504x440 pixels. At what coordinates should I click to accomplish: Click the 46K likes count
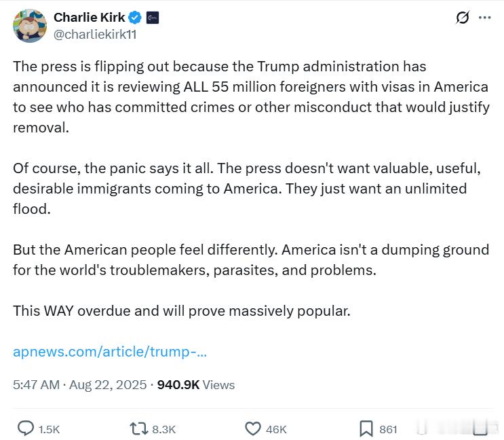(276, 429)
